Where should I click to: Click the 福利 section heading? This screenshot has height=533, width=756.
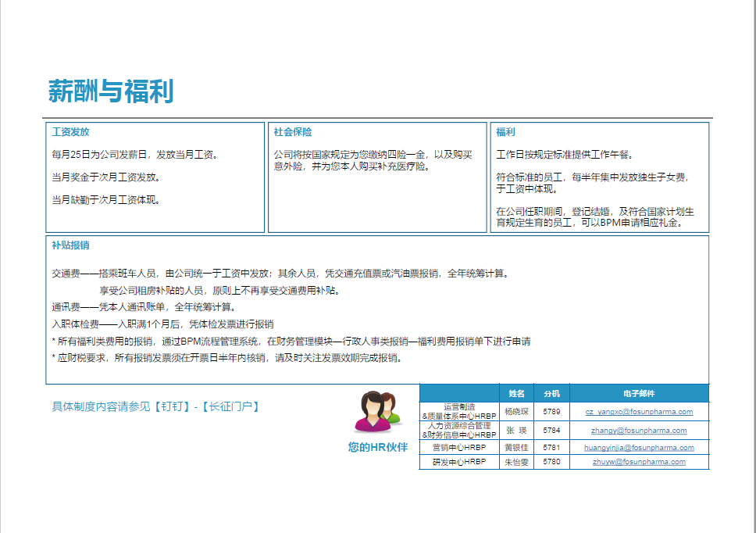pos(505,132)
